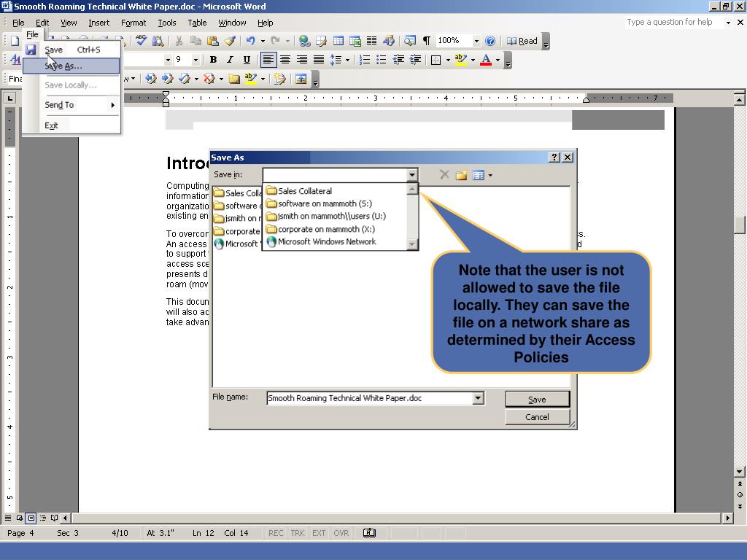Toggle Align Left

click(268, 60)
